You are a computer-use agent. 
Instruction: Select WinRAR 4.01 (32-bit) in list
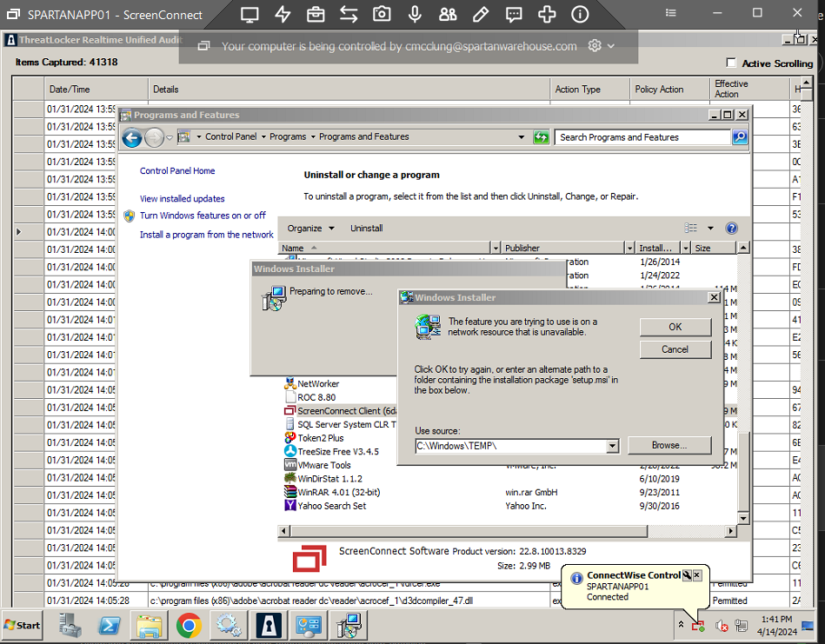tap(339, 492)
